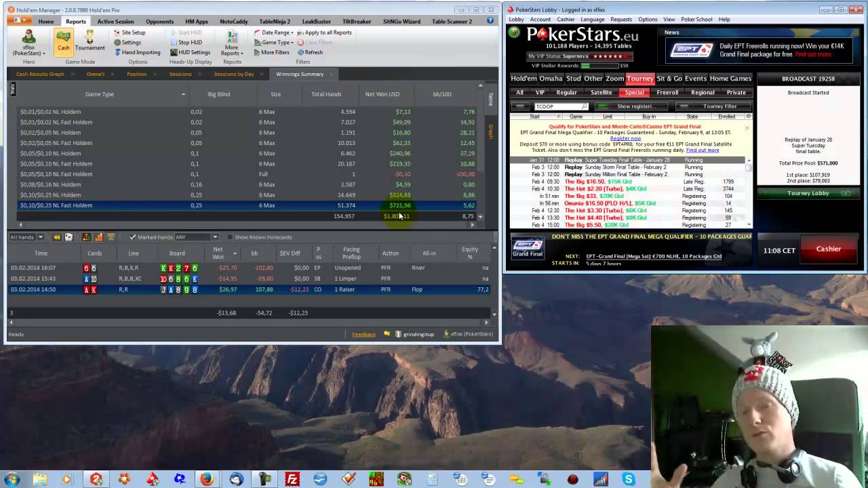
Task: Close the yellow EPT promo notice
Action: pos(747,127)
